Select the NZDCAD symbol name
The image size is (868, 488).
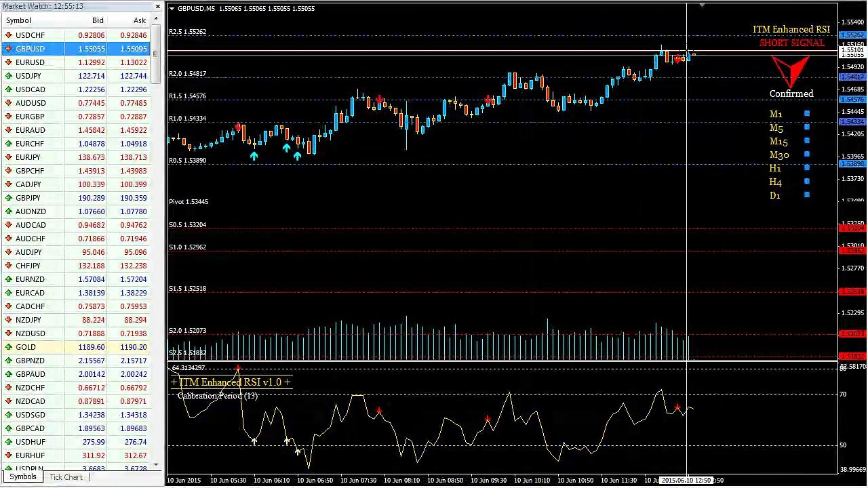click(x=31, y=401)
